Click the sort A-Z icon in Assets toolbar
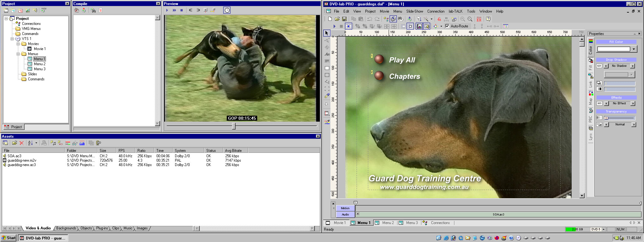This screenshot has height=242, width=644. (31, 143)
